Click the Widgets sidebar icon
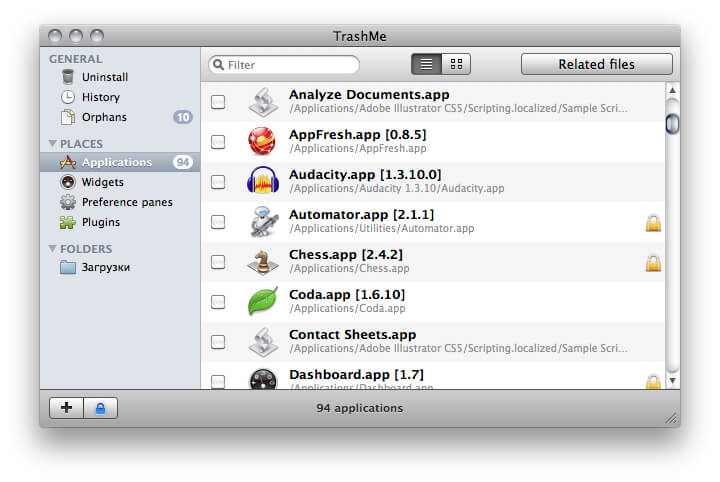Image resolution: width=720 pixels, height=482 pixels. click(68, 182)
